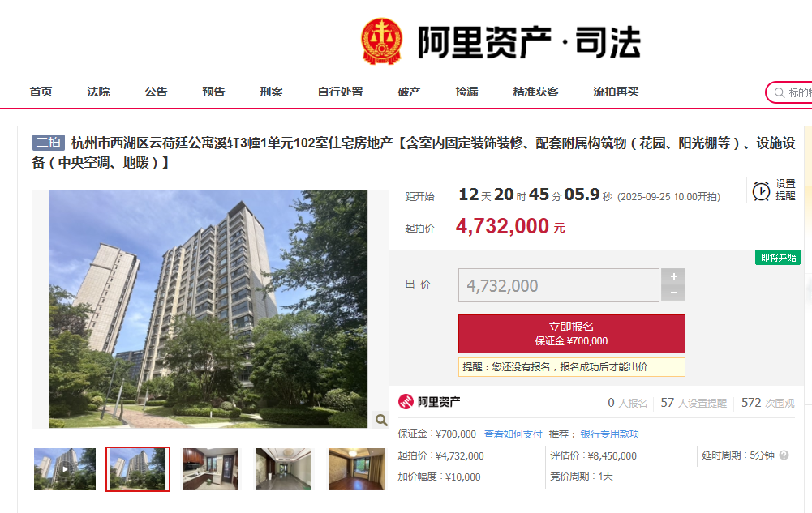Click the alarm clock reminder icon
The image size is (812, 513).
761,190
